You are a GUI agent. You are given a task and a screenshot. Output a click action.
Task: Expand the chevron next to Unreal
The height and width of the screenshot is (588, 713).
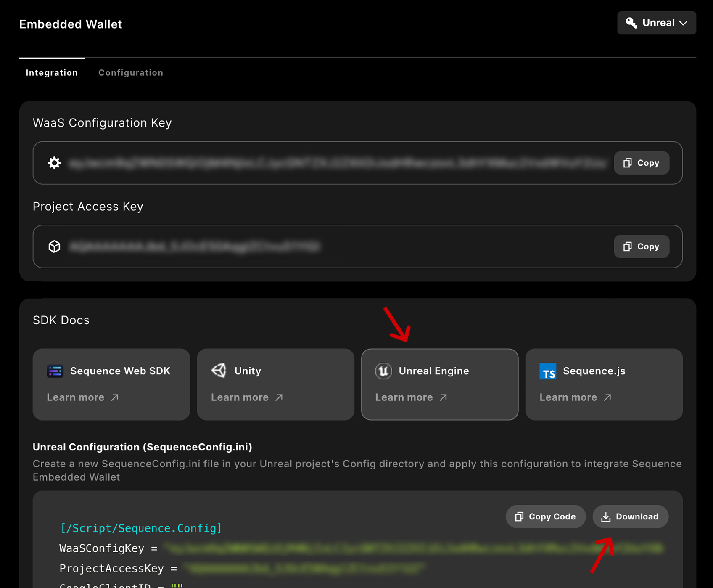click(x=684, y=23)
